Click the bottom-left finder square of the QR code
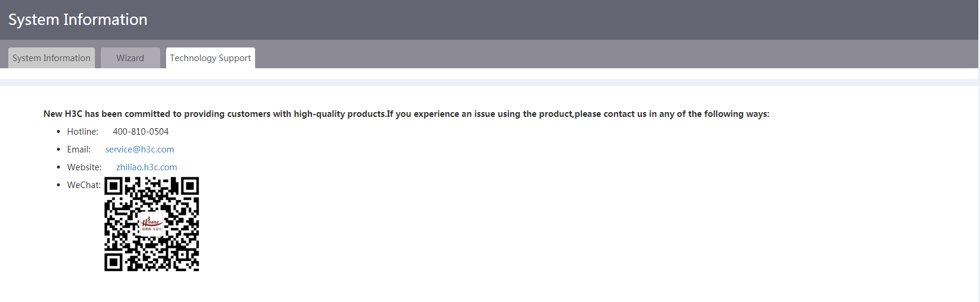The width and height of the screenshot is (980, 302). click(114, 262)
